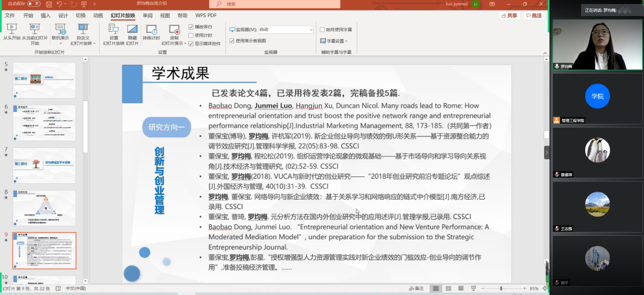Check the 始终使用字幕 checkbox
Screen dimensions: 644x295
(x=322, y=30)
